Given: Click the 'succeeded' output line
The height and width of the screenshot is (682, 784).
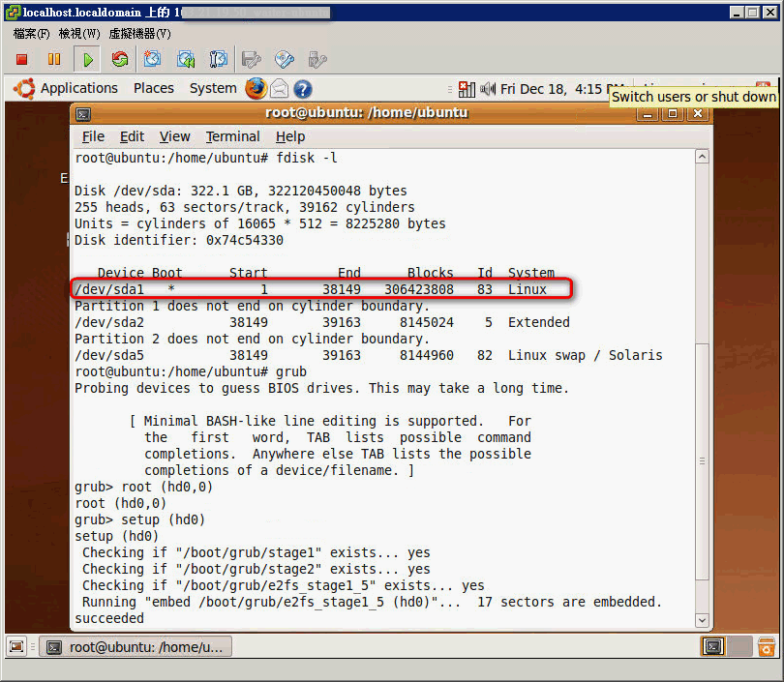Looking at the screenshot, I should tap(109, 618).
